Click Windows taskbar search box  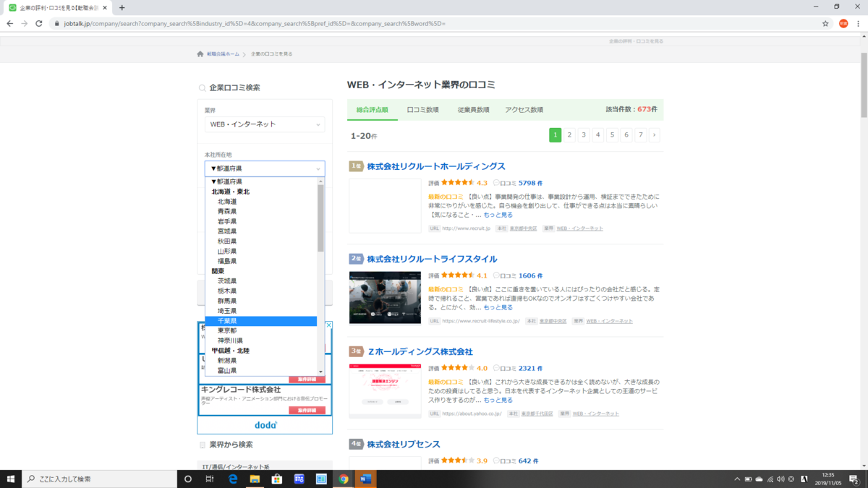[99, 479]
